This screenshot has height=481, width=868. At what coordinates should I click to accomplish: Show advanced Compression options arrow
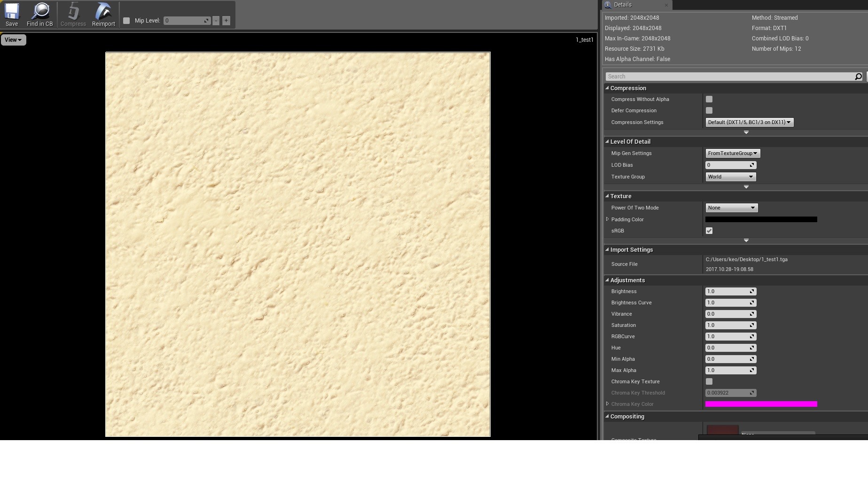coord(746,132)
